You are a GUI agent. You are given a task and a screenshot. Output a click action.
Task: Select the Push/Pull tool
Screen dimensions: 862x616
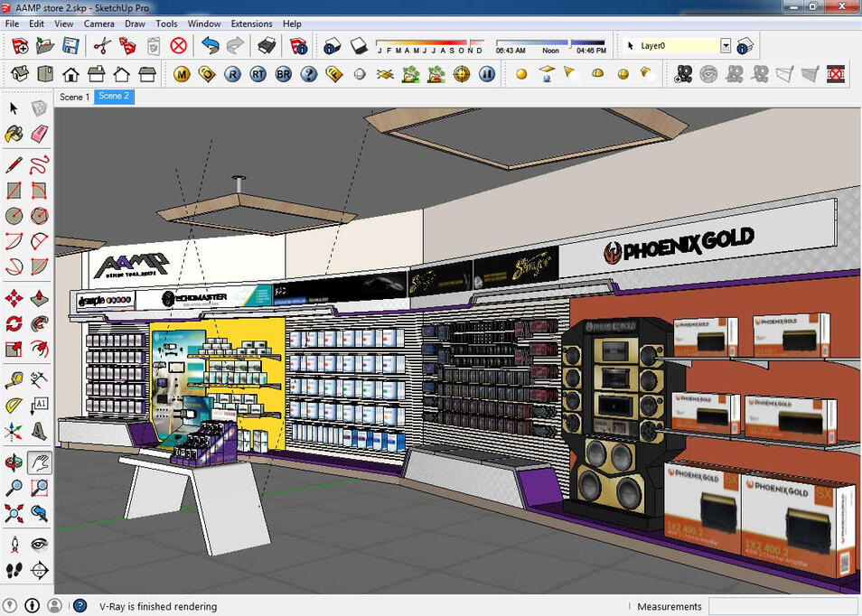pos(39,299)
